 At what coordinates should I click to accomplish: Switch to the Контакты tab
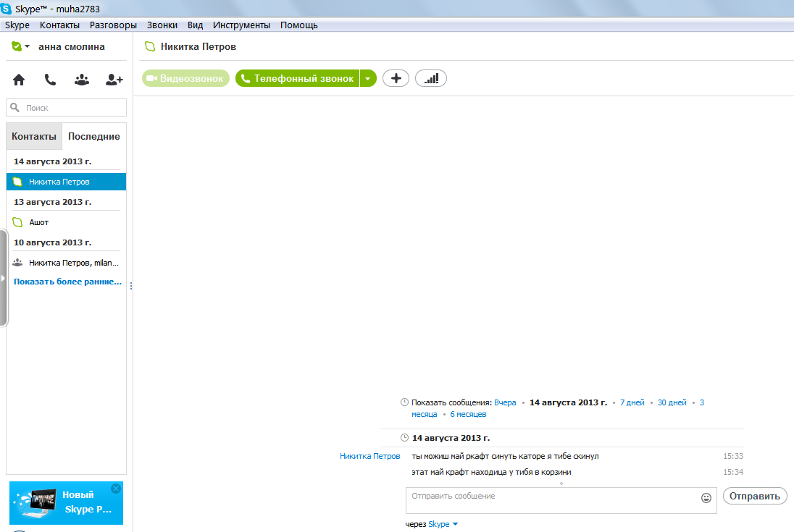click(x=34, y=136)
